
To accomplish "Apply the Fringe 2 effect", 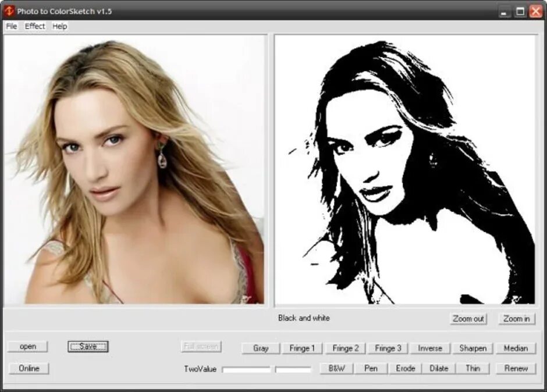I will point(345,348).
